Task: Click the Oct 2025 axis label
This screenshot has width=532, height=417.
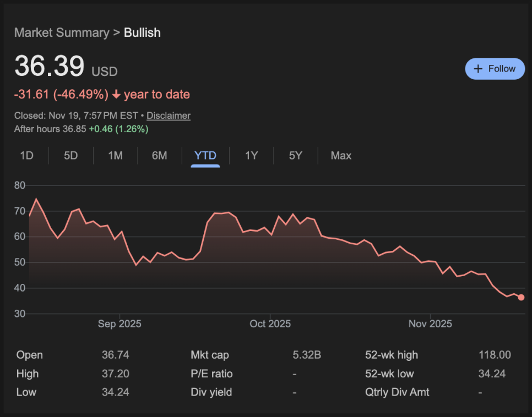Action: tap(270, 324)
